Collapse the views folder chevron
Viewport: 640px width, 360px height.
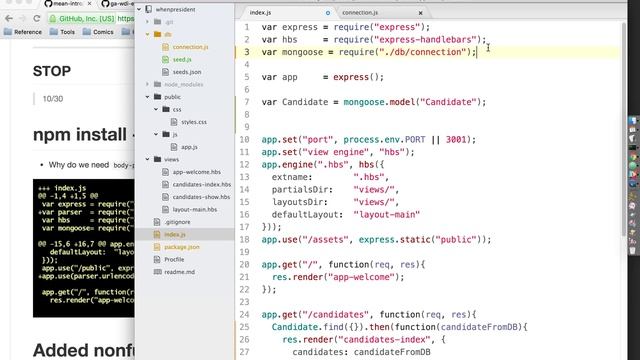click(x=148, y=159)
